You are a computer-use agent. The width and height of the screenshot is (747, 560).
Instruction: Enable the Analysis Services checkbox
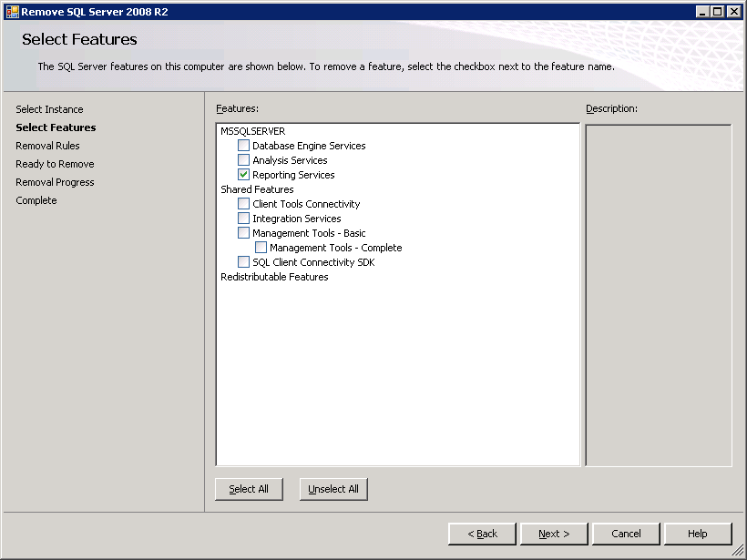(243, 160)
